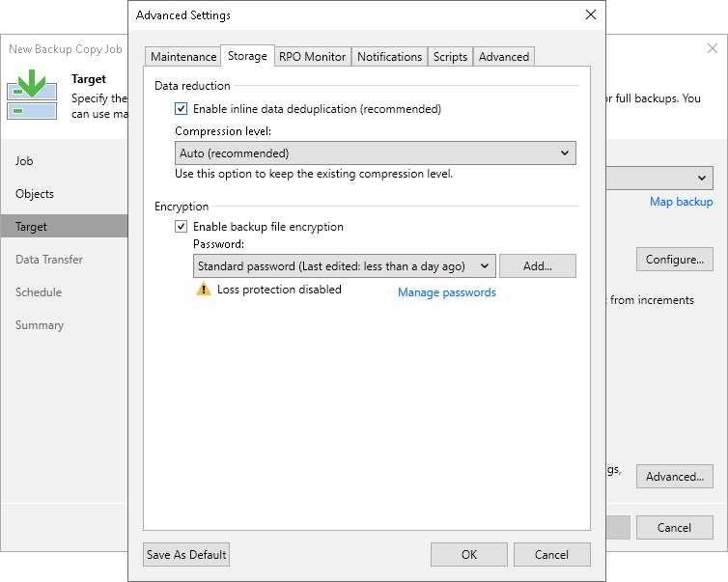
Task: Click the loss protection warning icon
Action: click(203, 289)
